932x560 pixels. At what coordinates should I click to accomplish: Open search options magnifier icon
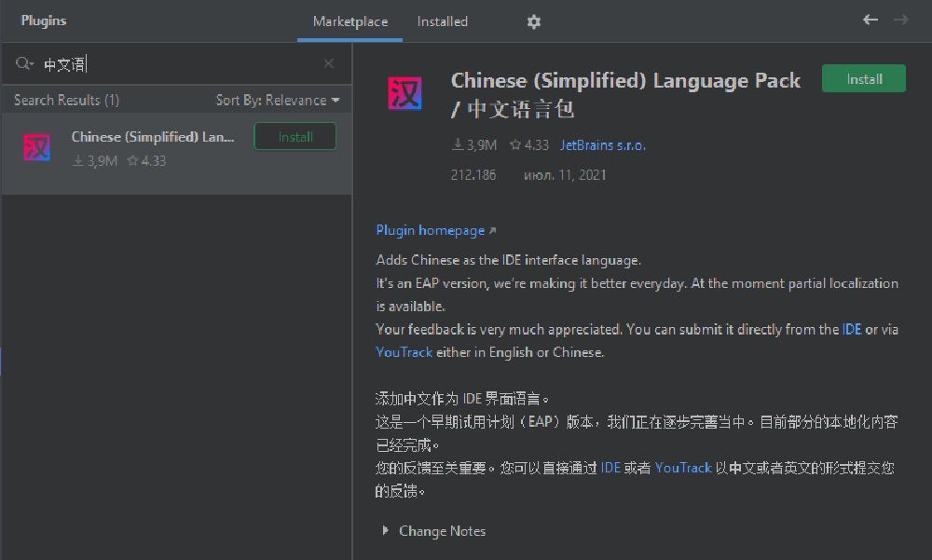click(24, 63)
